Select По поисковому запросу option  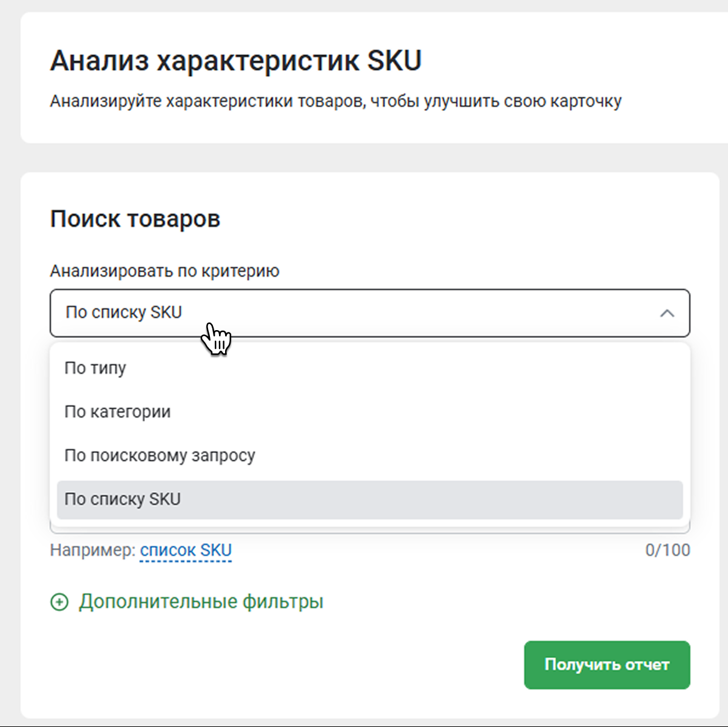(160, 456)
